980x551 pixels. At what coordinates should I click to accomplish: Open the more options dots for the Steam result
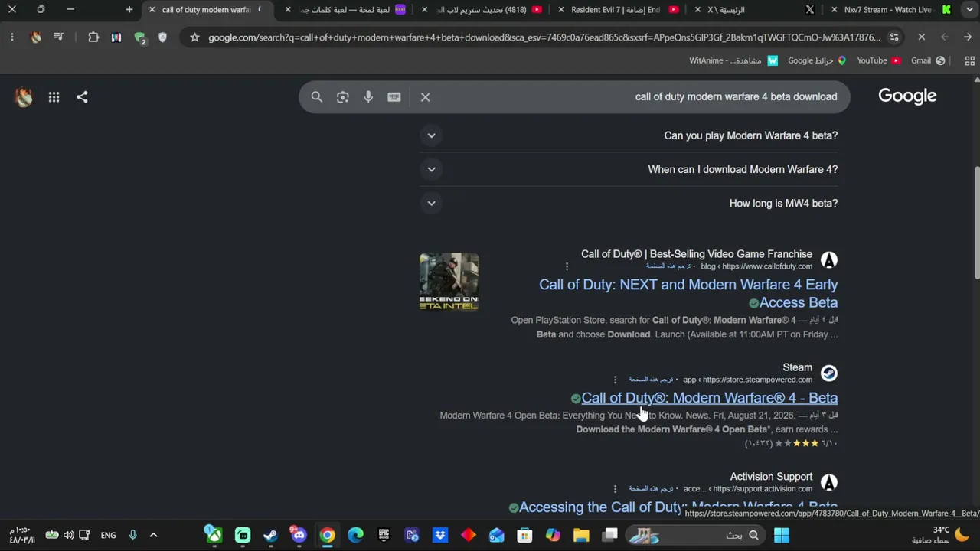(615, 380)
